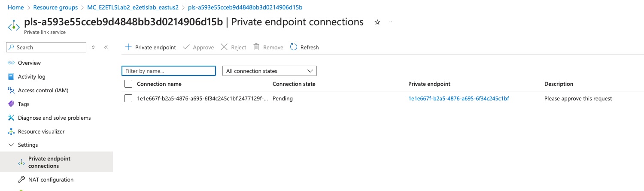Screen dimensions: 644x191
Task: Open the more options ellipsis in title
Action: (x=391, y=22)
